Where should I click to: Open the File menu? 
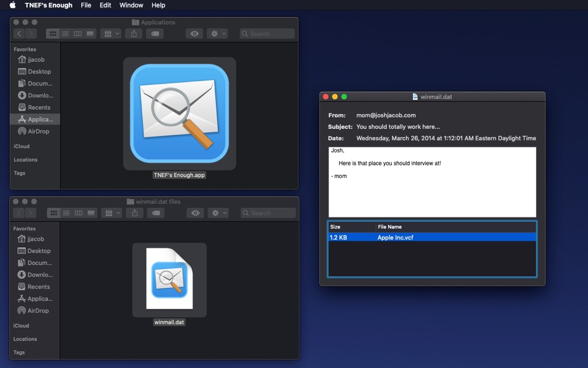86,5
